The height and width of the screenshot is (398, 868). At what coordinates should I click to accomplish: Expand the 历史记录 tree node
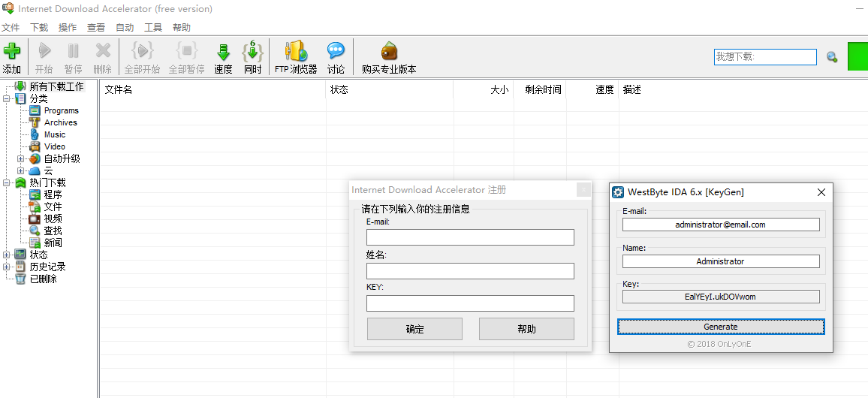click(x=7, y=267)
